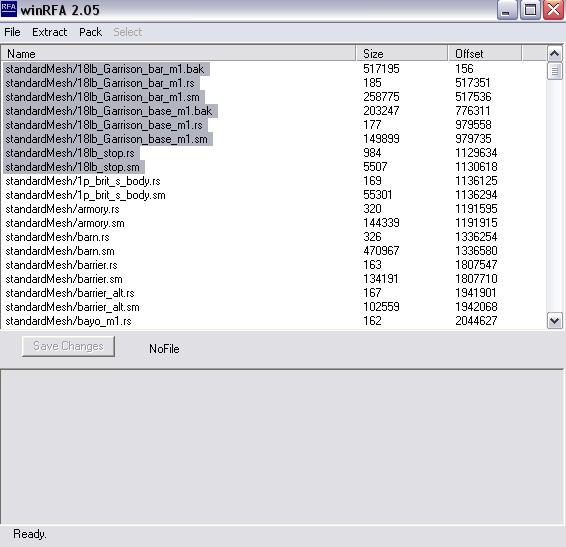The image size is (566, 547).
Task: Sort list by Size column header
Action: coord(402,54)
